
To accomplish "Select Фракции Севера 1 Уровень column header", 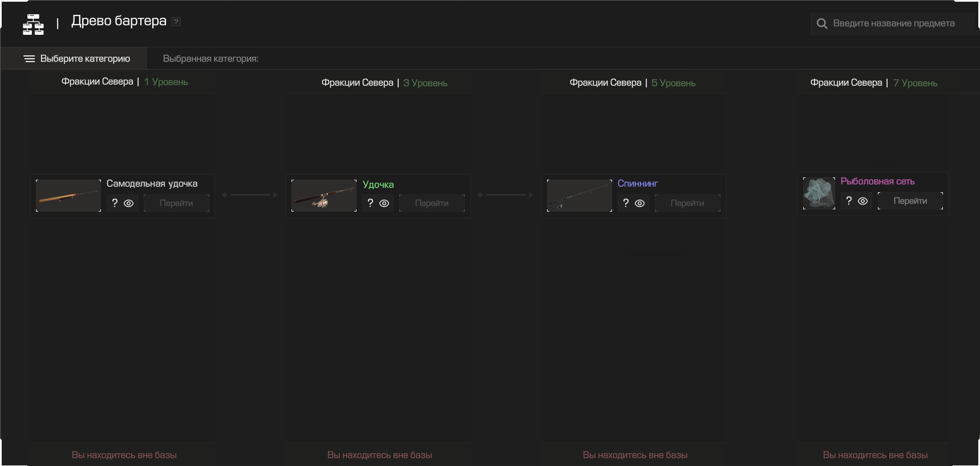I will pos(124,82).
